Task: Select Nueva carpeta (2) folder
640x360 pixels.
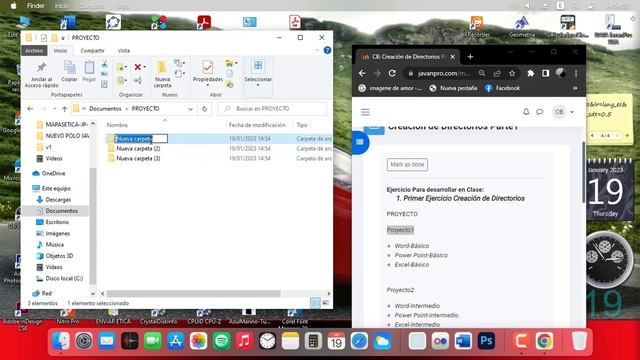Action: [x=138, y=149]
